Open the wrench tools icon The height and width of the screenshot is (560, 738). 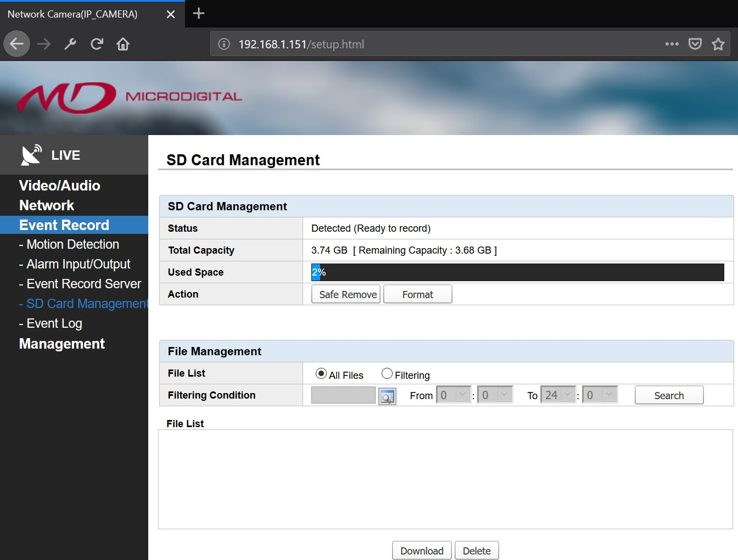70,44
